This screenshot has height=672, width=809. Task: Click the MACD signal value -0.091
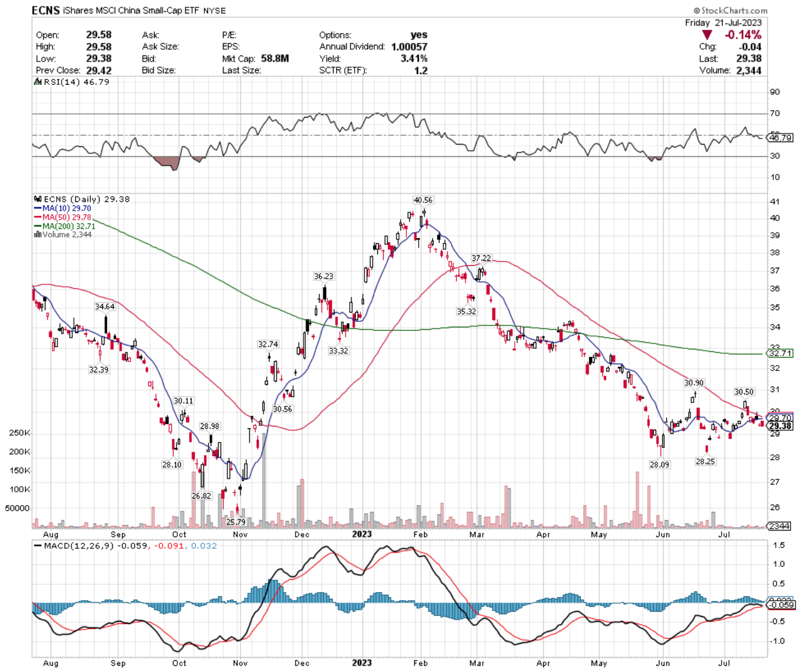[x=169, y=546]
